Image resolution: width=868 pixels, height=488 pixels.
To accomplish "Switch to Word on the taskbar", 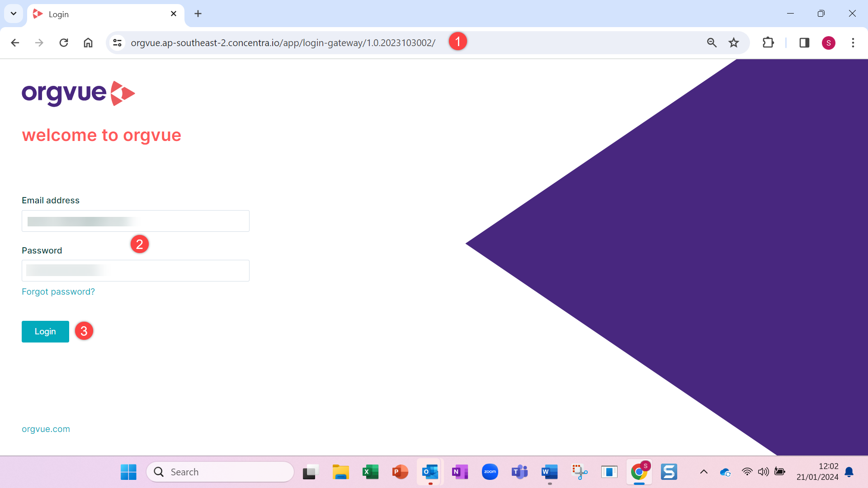I will [x=549, y=472].
